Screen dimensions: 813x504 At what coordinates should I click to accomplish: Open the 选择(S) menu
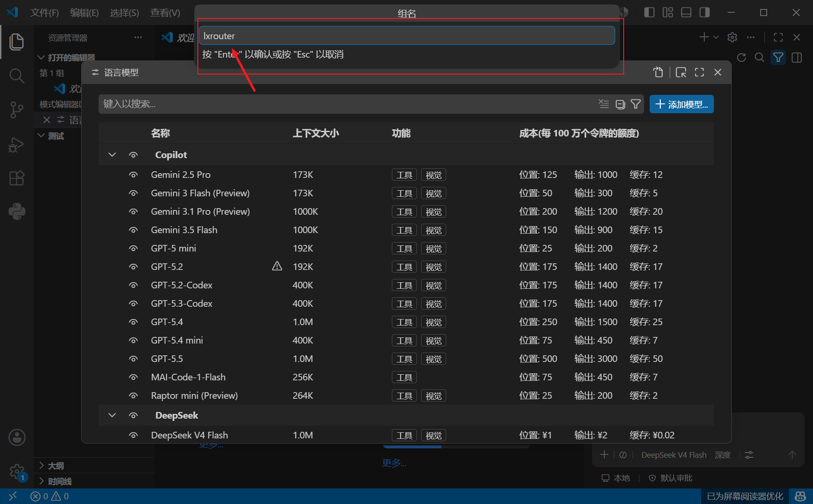point(125,13)
